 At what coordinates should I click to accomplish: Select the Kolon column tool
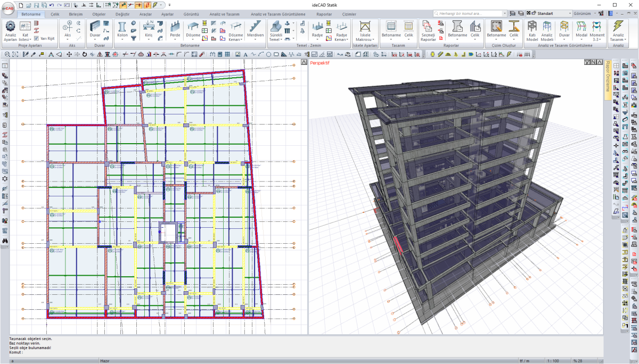pyautogui.click(x=122, y=28)
